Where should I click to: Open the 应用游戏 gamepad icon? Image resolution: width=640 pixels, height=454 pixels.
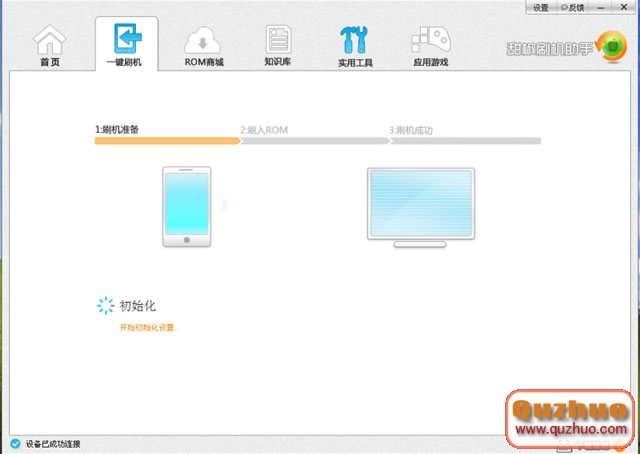coord(431,40)
